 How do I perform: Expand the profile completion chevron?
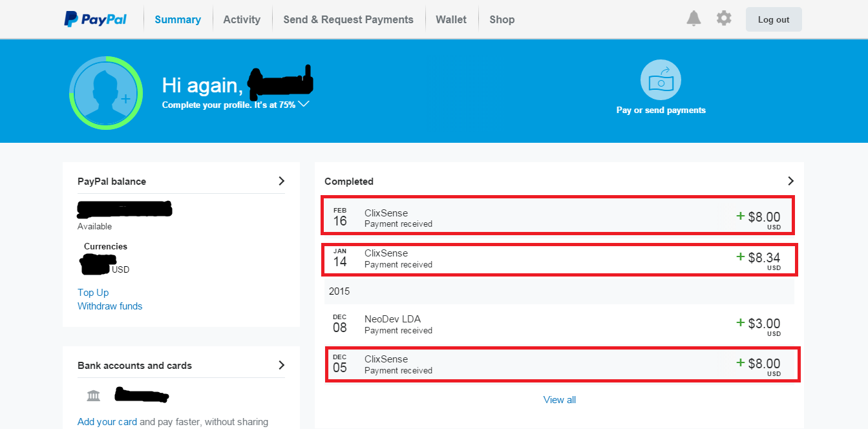tap(304, 103)
